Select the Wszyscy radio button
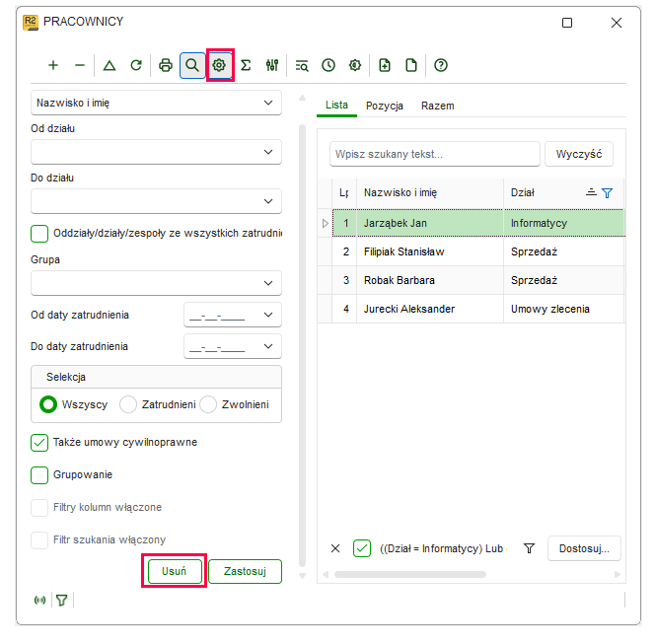655x644 pixels. click(x=48, y=404)
